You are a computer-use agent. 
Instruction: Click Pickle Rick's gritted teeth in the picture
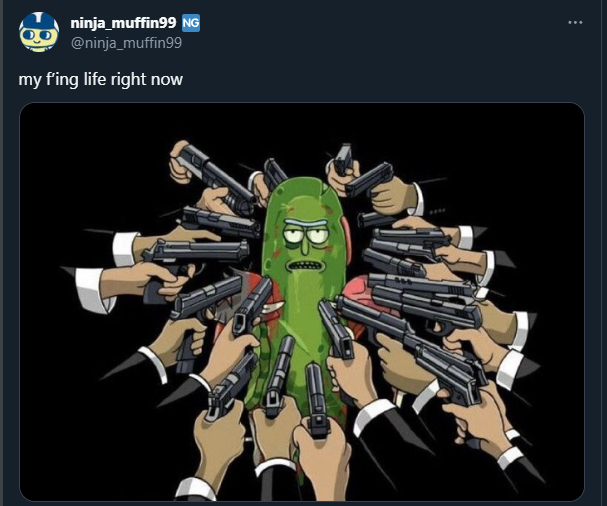point(306,266)
